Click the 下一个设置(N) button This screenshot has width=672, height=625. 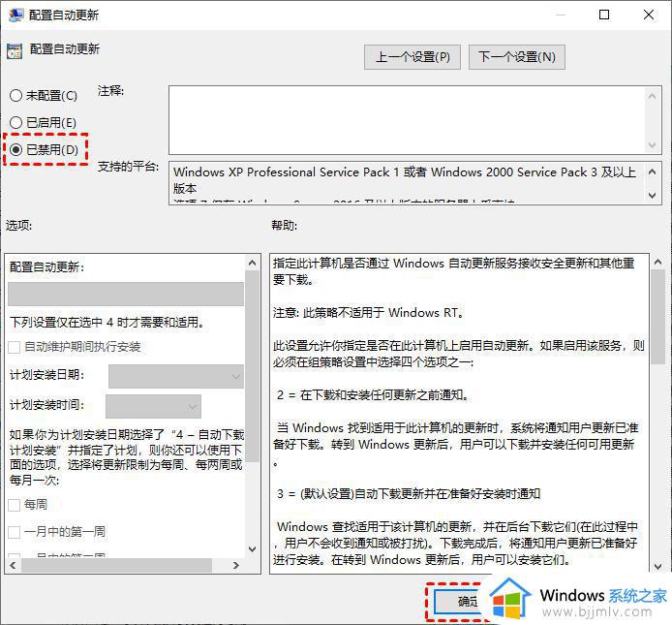click(x=517, y=57)
